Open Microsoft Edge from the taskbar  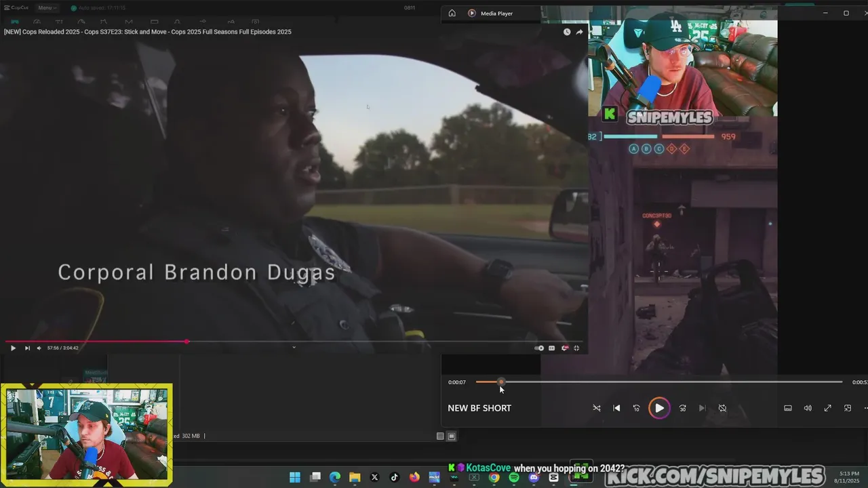pyautogui.click(x=335, y=477)
